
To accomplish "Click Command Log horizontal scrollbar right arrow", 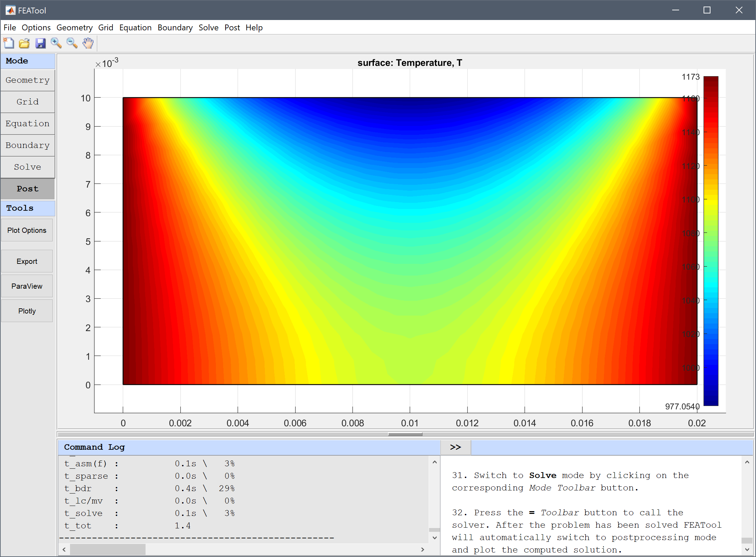I will [x=422, y=549].
